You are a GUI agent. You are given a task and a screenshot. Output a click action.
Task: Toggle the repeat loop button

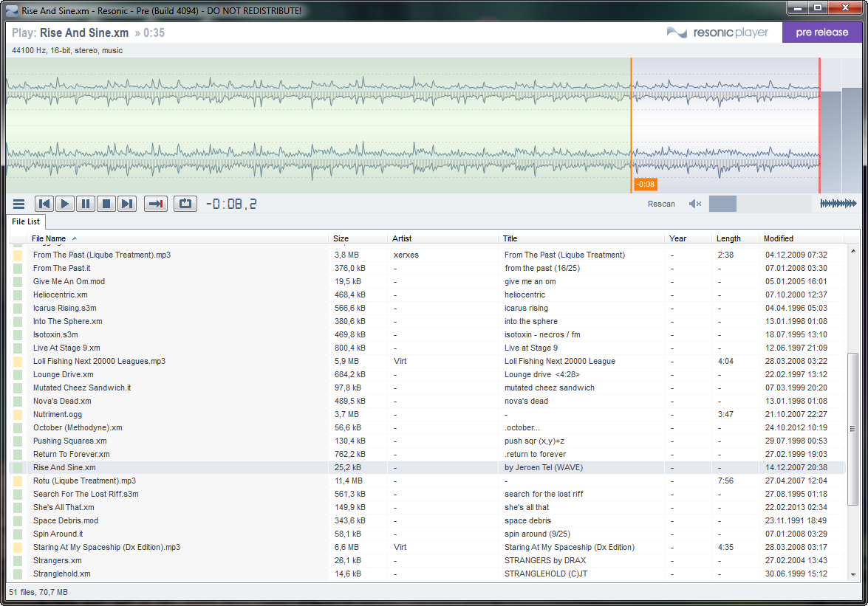pyautogui.click(x=185, y=204)
